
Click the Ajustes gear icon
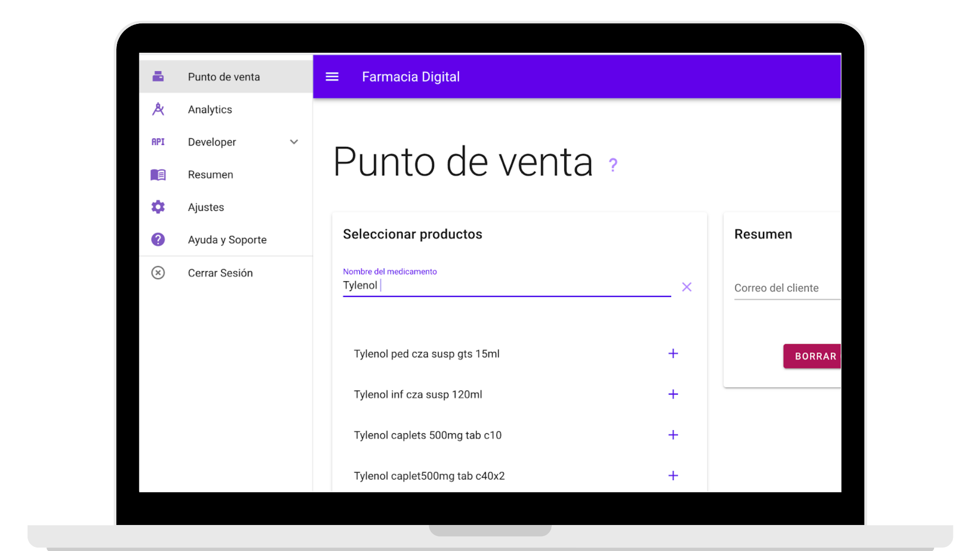pyautogui.click(x=158, y=207)
